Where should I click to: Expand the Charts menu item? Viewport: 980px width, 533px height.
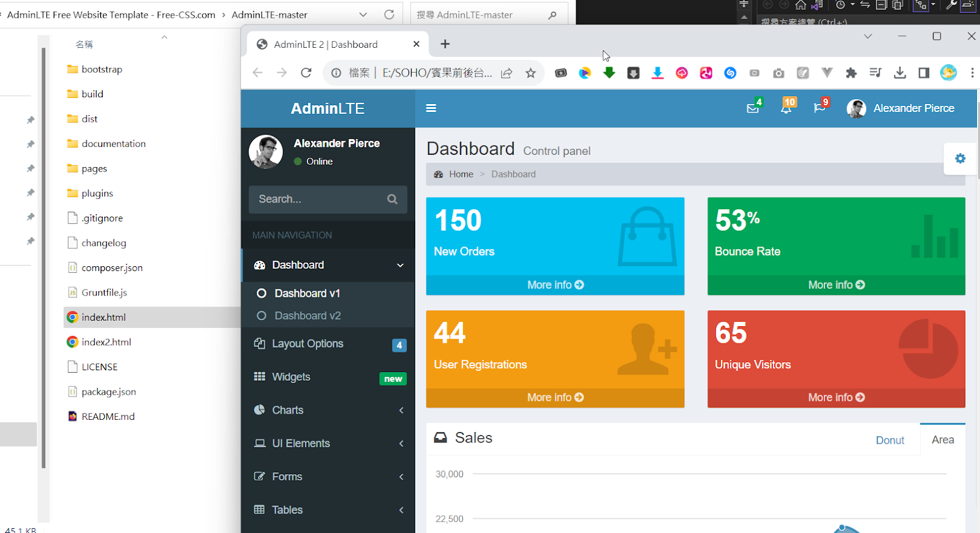[328, 411]
